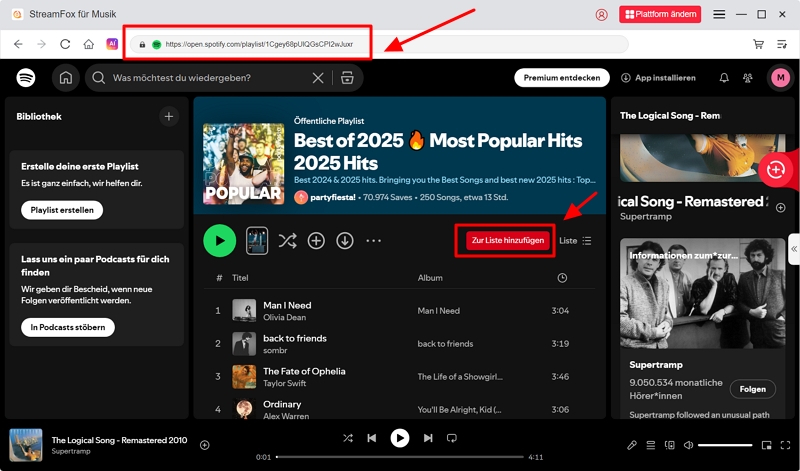This screenshot has height=471, width=800.
Task: Add current track to liked songs in player bar
Action: pos(205,445)
